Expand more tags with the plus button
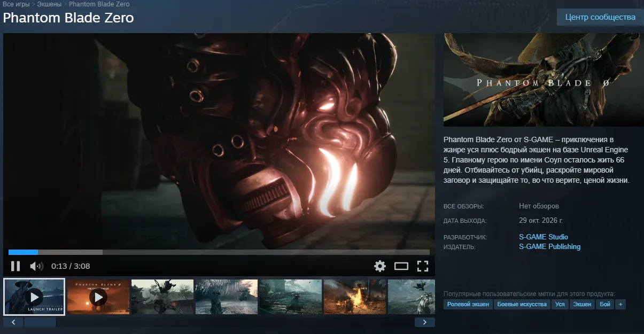The image size is (644, 334). pos(620,304)
